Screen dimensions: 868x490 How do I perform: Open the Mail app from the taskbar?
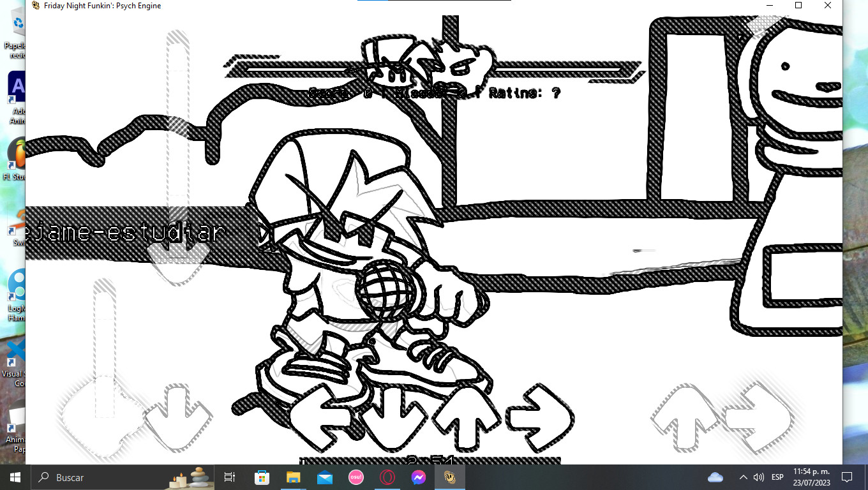click(x=324, y=477)
